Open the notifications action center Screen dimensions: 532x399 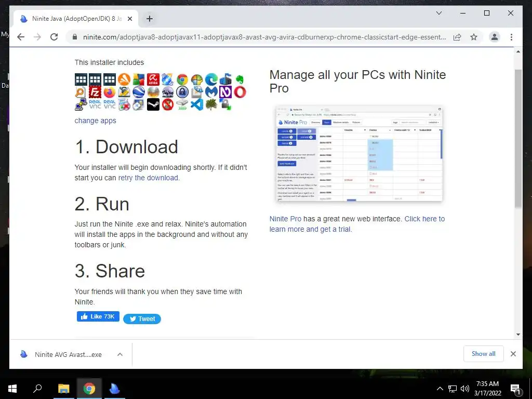click(x=515, y=389)
